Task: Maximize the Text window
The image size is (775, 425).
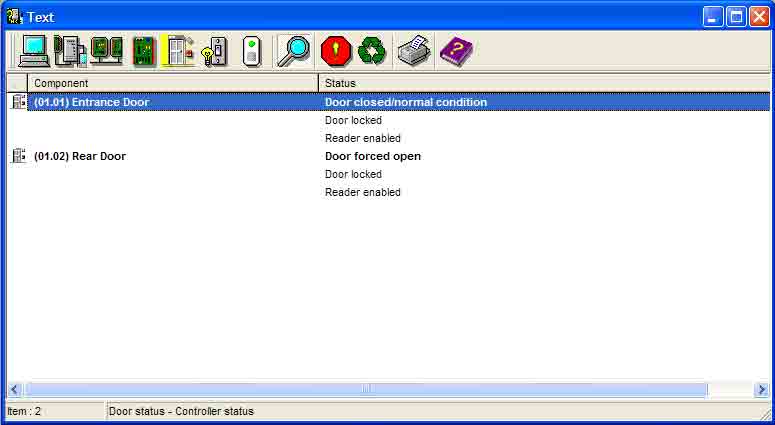Action: pos(736,17)
